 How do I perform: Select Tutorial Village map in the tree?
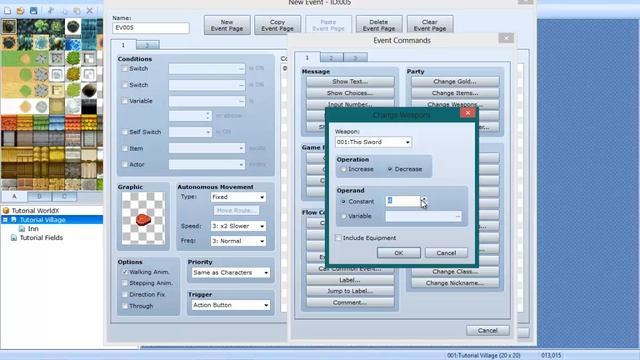pos(42,220)
